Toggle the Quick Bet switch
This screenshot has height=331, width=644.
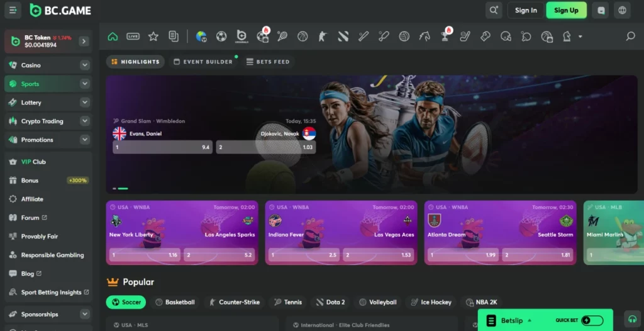click(592, 320)
